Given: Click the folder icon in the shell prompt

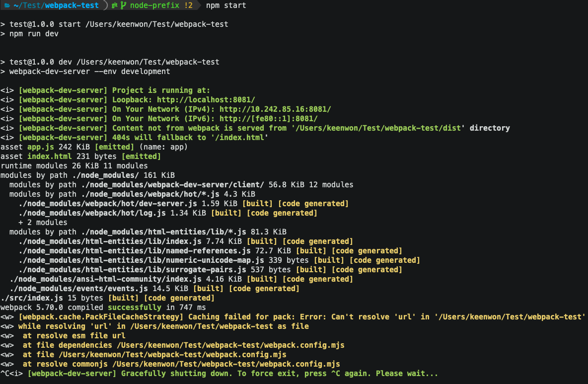Looking at the screenshot, I should 7,5.
